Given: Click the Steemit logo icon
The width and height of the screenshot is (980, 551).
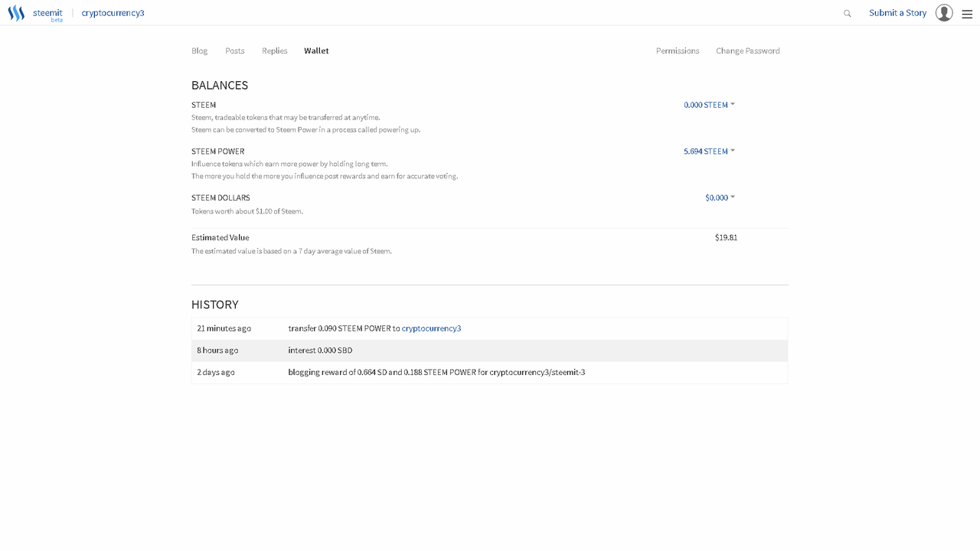Looking at the screenshot, I should [x=16, y=13].
